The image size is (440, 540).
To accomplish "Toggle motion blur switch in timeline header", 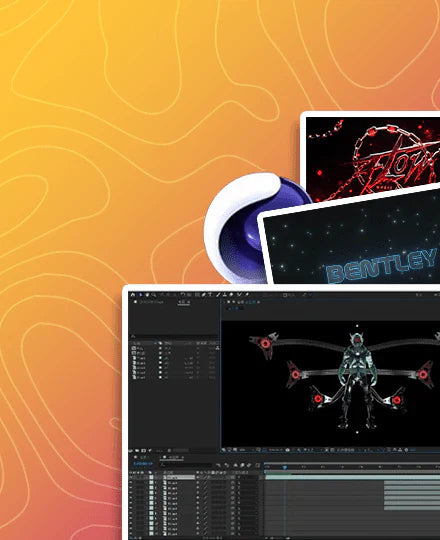I will click(x=249, y=465).
